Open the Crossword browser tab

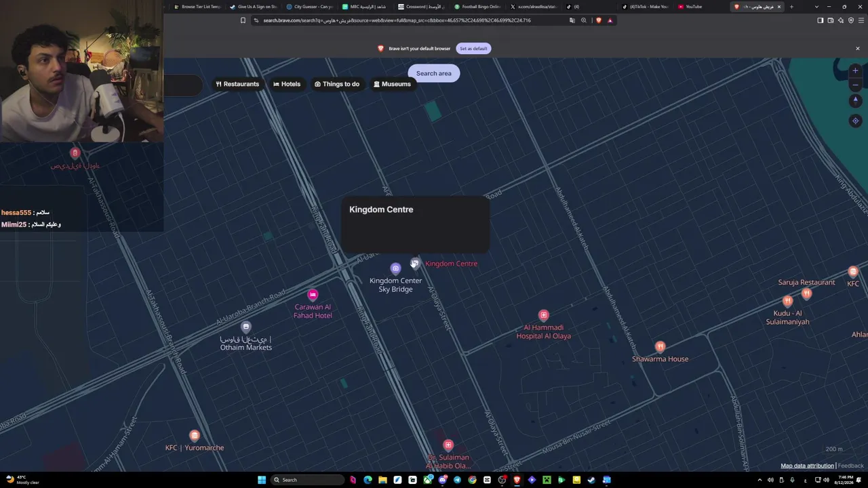point(420,7)
